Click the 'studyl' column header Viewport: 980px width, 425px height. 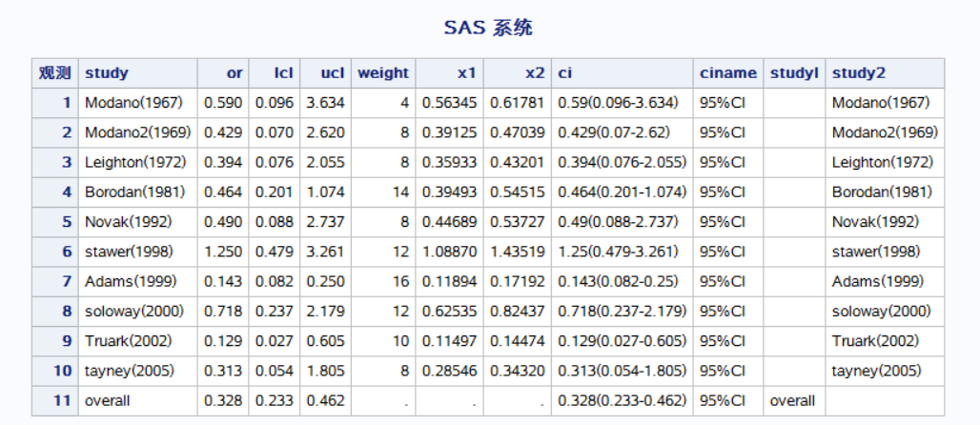point(794,73)
